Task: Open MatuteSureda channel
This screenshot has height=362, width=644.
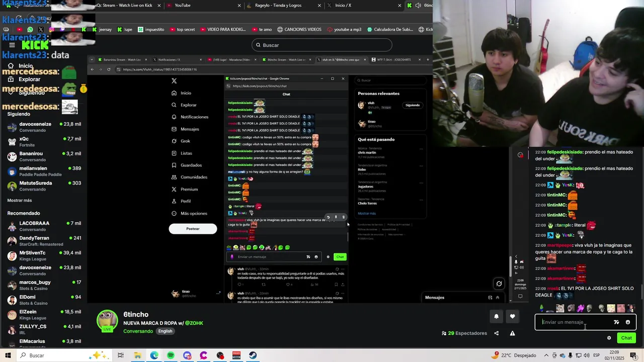Action: (44, 186)
